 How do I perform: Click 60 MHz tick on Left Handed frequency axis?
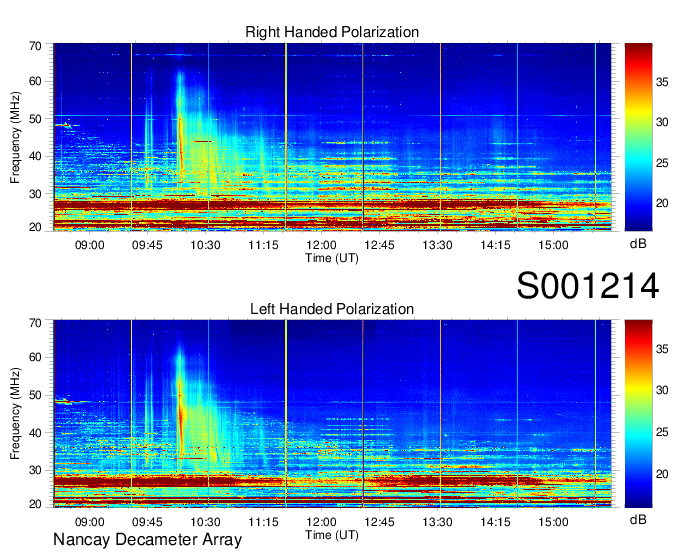pyautogui.click(x=35, y=358)
